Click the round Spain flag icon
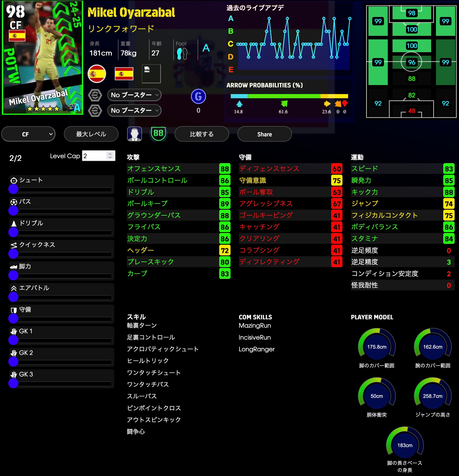The image size is (459, 476). (97, 74)
